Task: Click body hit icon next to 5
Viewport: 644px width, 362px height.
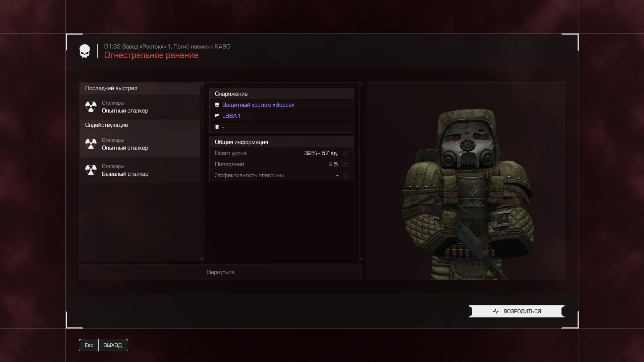Action: tap(330, 164)
